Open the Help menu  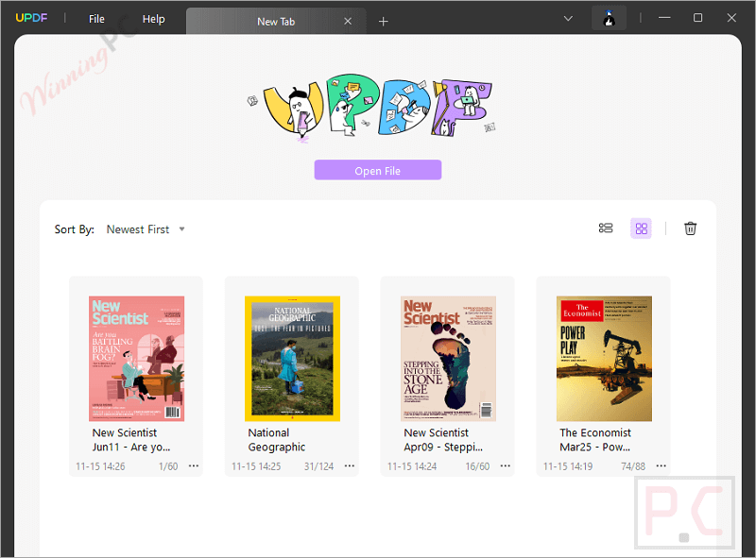153,19
